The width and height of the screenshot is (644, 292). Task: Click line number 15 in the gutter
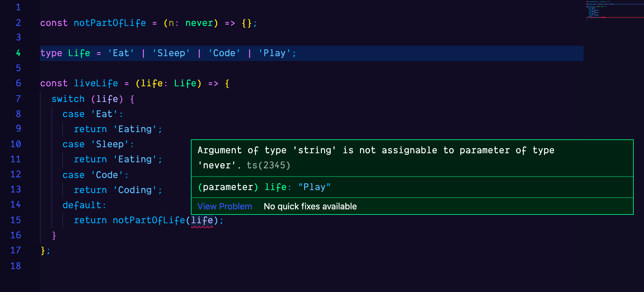click(16, 220)
